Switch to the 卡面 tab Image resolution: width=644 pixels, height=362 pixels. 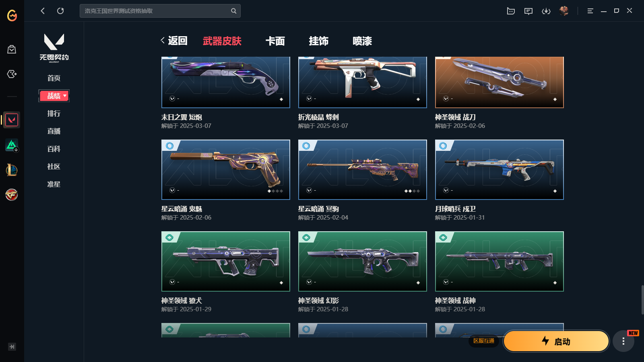[x=275, y=41]
